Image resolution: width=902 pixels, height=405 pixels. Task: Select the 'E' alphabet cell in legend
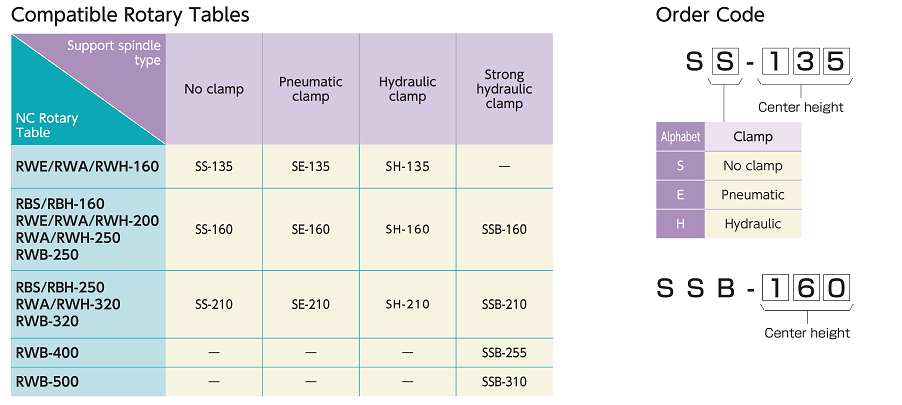click(681, 195)
